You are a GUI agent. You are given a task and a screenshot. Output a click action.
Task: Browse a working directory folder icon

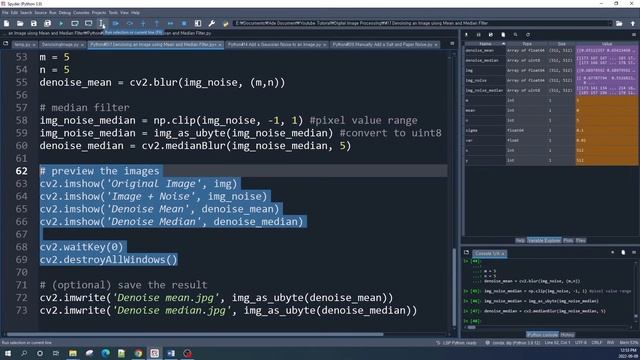[x=619, y=24]
